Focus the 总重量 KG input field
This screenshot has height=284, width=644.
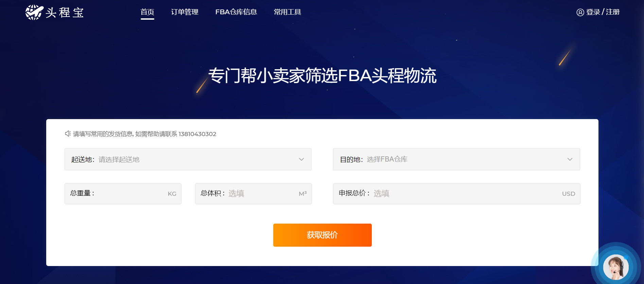pyautogui.click(x=123, y=194)
